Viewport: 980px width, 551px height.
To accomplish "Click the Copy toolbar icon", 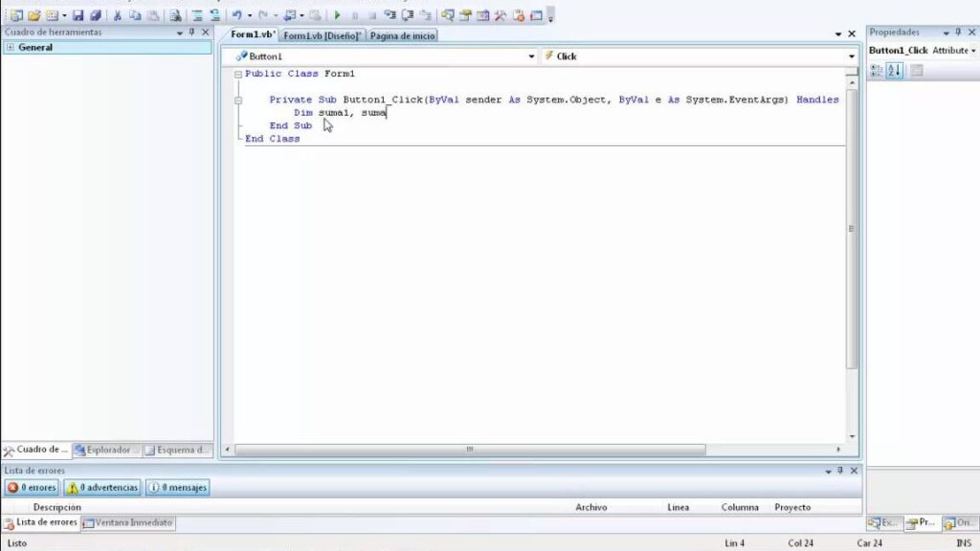I will [x=135, y=15].
